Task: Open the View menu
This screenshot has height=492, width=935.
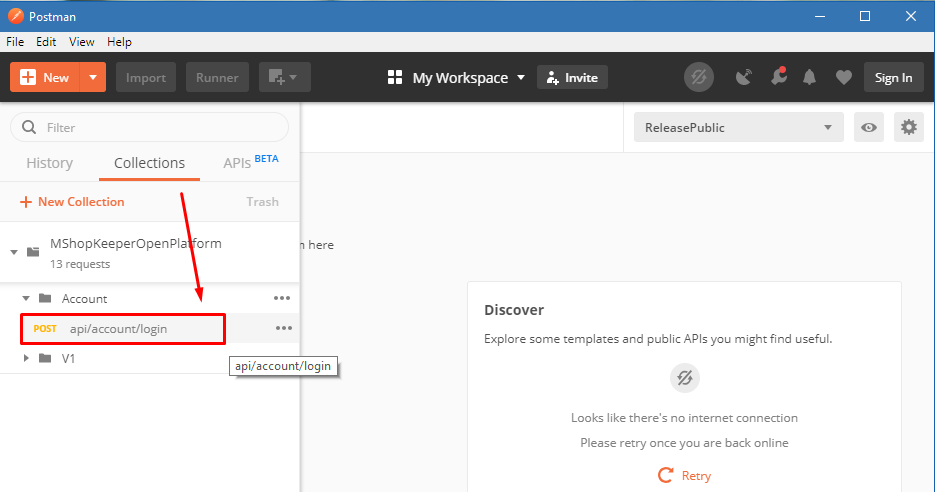Action: 82,42
